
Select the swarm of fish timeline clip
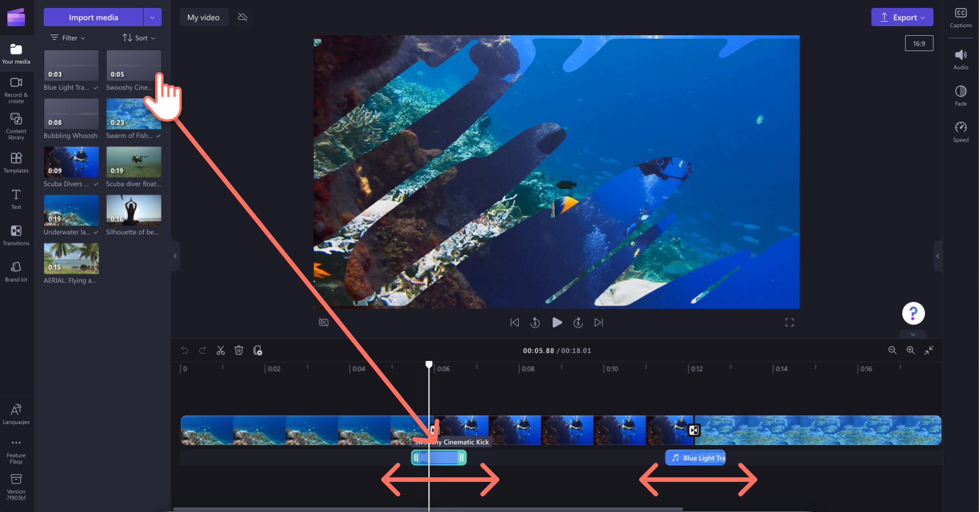[818, 430]
